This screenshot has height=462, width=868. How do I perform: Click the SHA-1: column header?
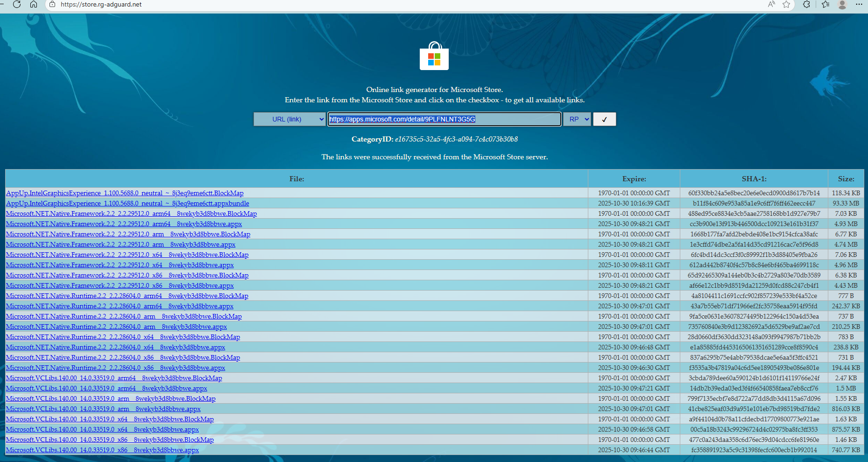point(754,179)
